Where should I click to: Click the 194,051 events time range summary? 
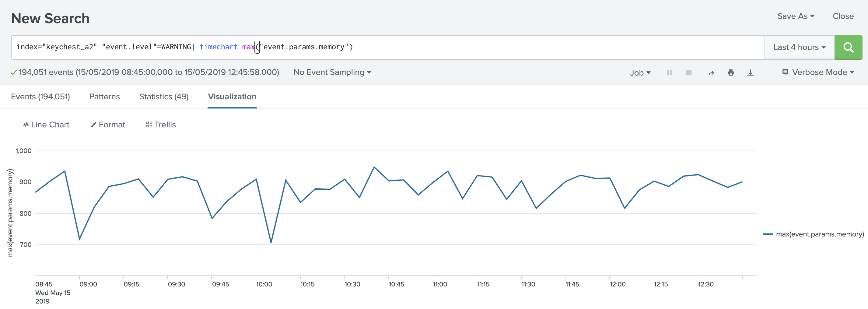(x=149, y=72)
